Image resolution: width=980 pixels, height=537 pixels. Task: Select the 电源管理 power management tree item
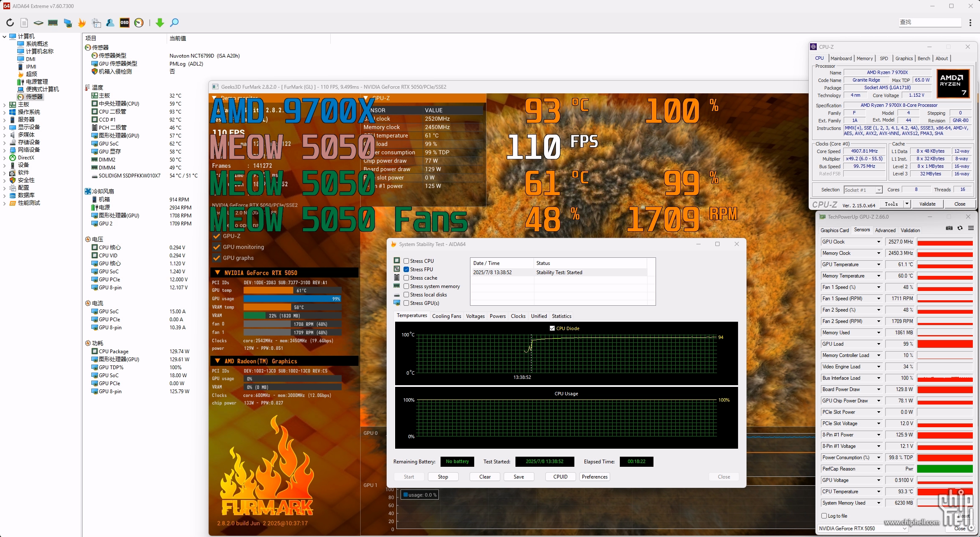click(x=37, y=82)
